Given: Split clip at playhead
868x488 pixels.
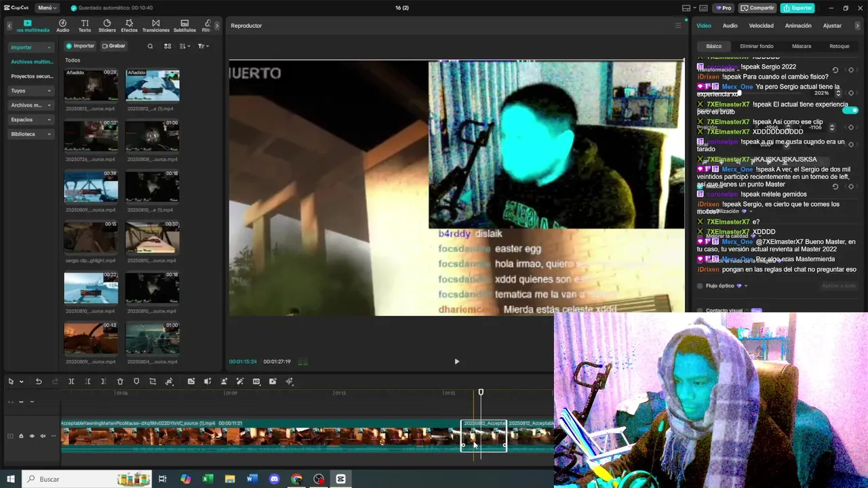Looking at the screenshot, I should (71, 382).
